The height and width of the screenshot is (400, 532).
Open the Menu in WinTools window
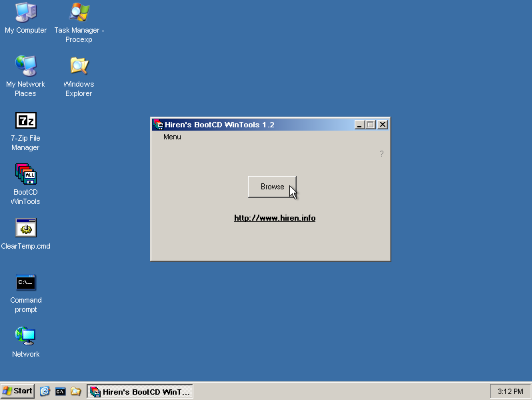(172, 137)
